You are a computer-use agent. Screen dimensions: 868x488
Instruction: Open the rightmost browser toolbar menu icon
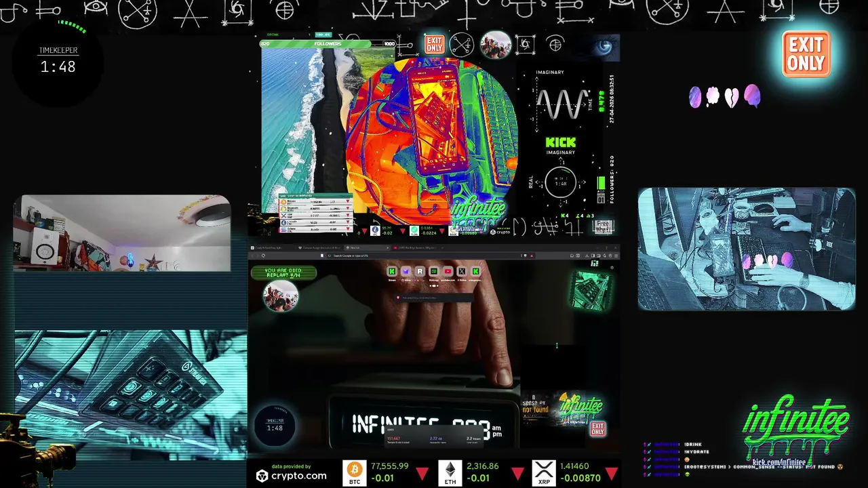[616, 256]
